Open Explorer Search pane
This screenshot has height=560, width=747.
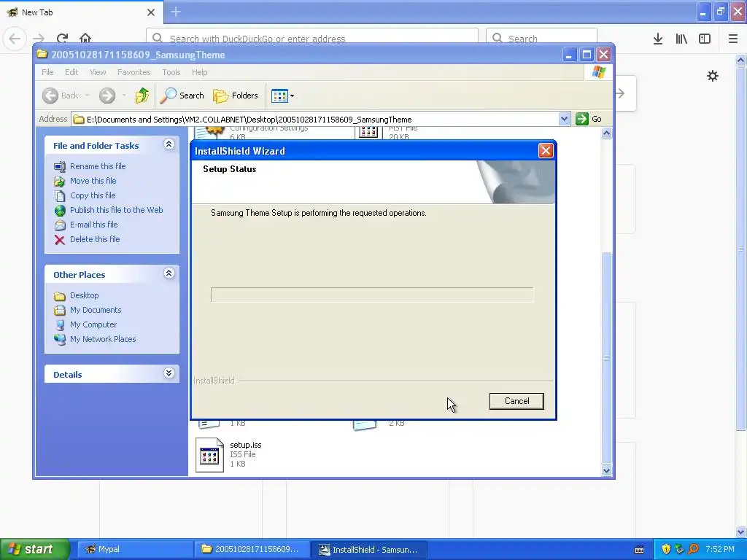(182, 96)
